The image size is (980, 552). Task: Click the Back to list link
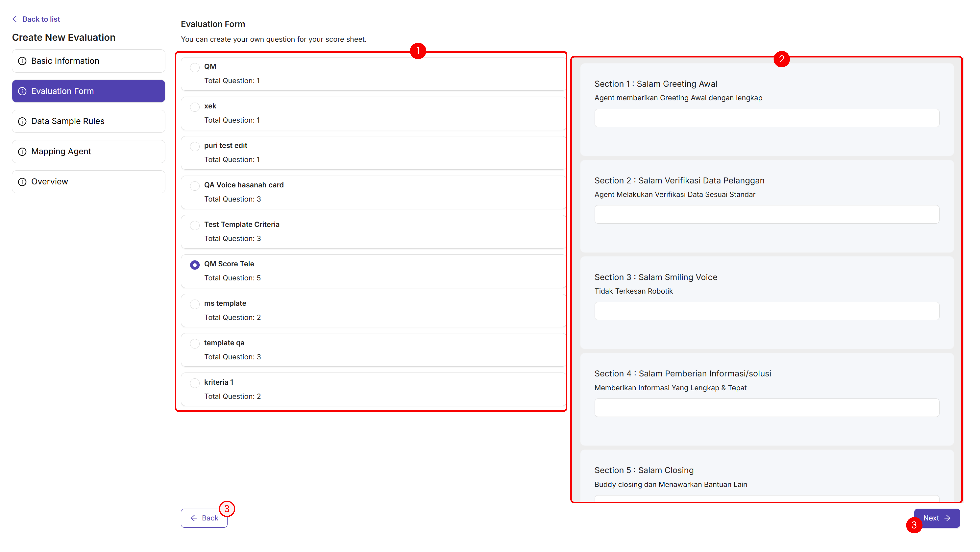click(x=41, y=19)
